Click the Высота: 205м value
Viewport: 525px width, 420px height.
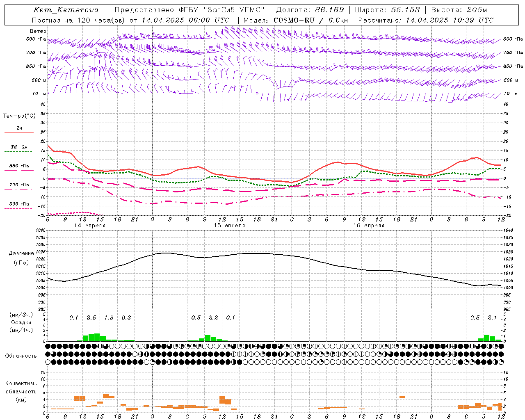[x=459, y=10]
